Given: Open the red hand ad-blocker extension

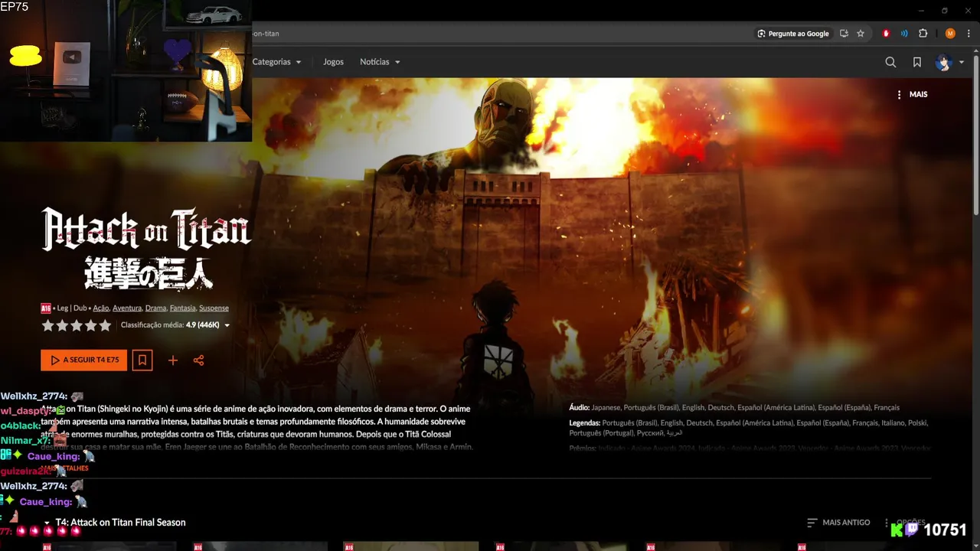Looking at the screenshot, I should [887, 34].
